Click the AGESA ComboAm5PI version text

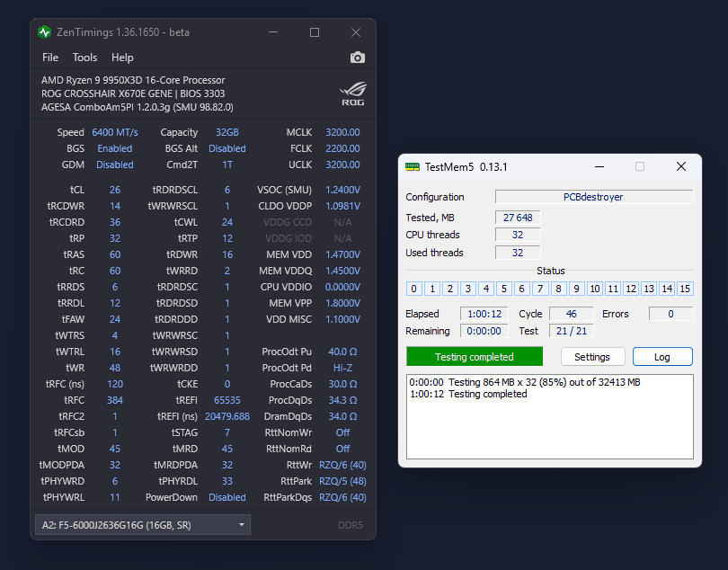[138, 107]
